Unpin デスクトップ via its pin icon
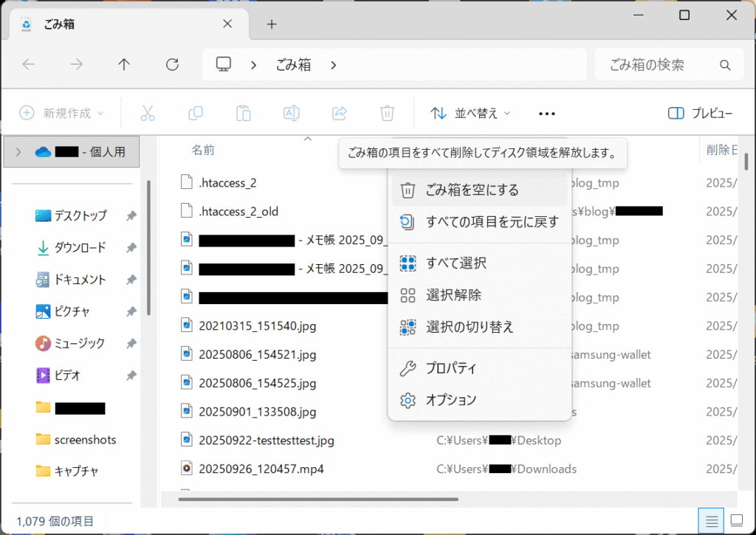 tap(131, 215)
